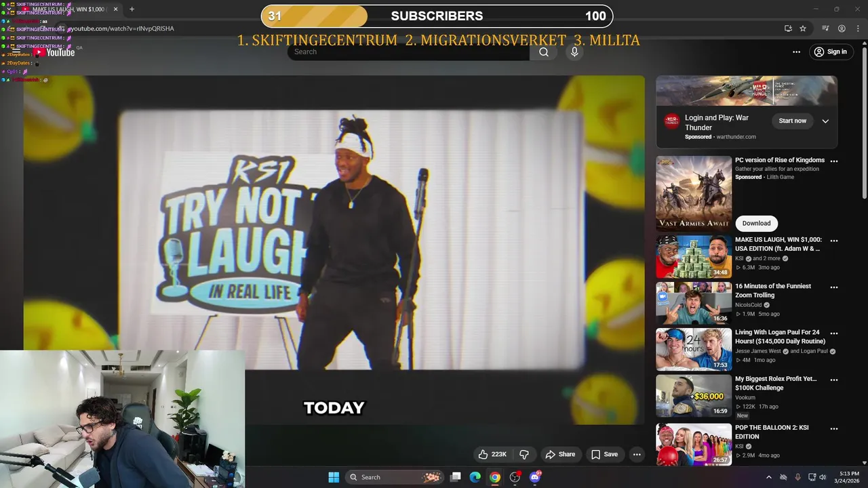Open the Chrome three-dot menu
The height and width of the screenshot is (488, 868).
click(x=857, y=28)
